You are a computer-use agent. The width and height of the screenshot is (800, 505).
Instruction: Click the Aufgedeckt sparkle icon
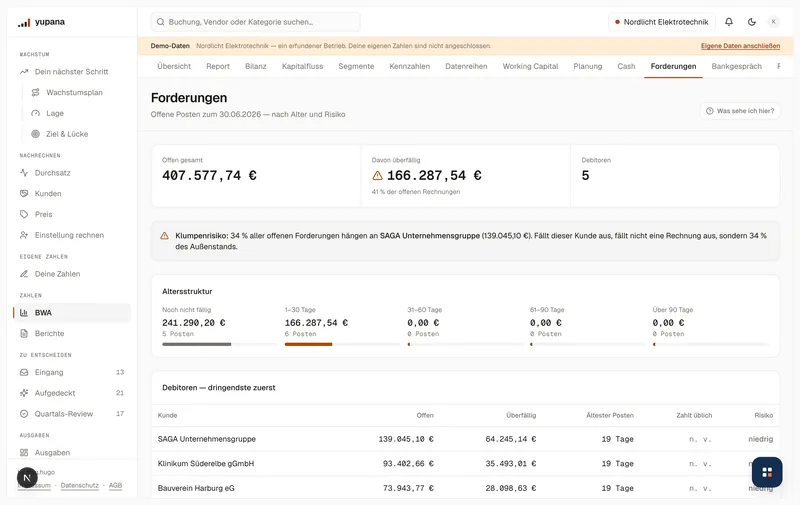24,393
